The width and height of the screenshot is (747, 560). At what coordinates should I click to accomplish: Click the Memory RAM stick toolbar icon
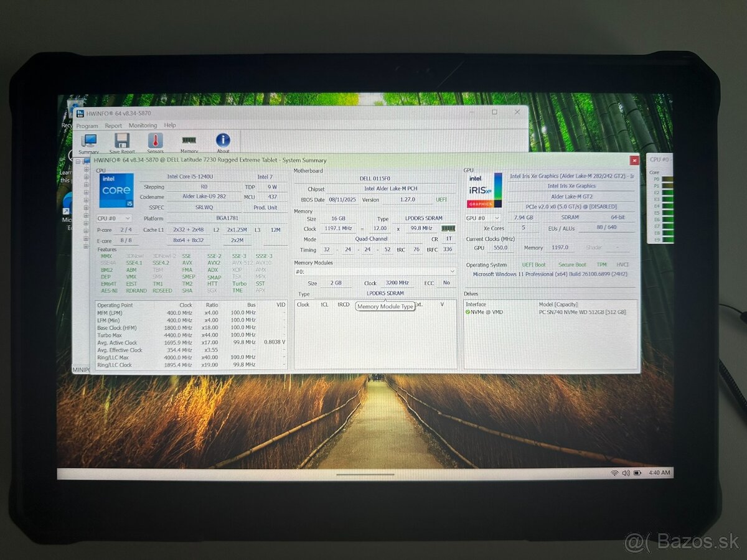189,140
